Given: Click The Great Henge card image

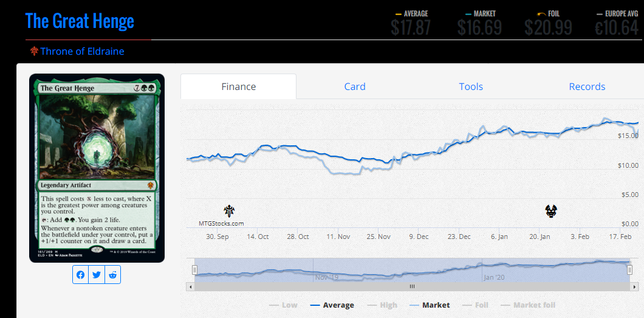Looking at the screenshot, I should click(x=97, y=168).
